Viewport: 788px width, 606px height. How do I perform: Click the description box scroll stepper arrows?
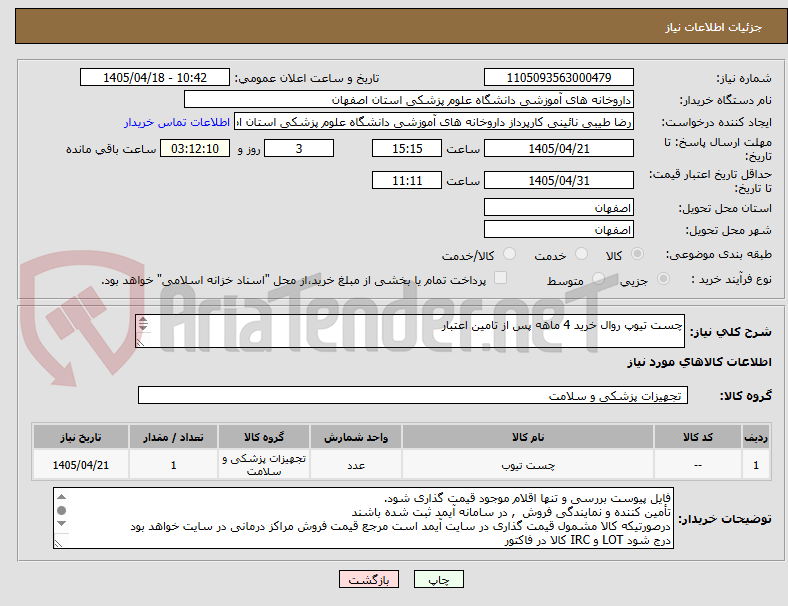click(x=143, y=324)
